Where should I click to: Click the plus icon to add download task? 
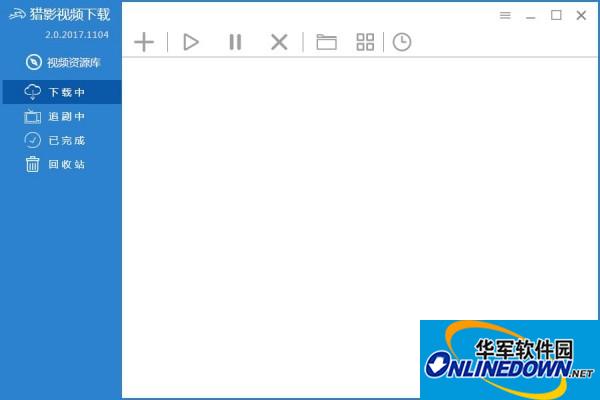[x=144, y=42]
